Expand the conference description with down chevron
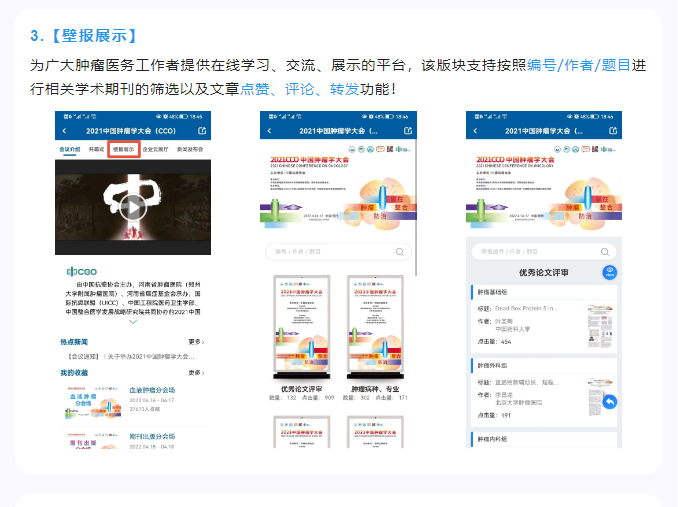Screen dimensions: 678x507 [133, 322]
